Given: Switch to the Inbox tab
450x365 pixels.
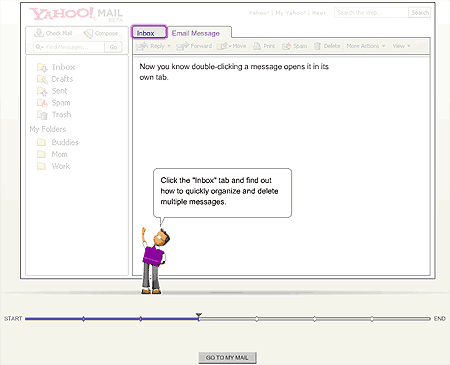Looking at the screenshot, I should (149, 33).
